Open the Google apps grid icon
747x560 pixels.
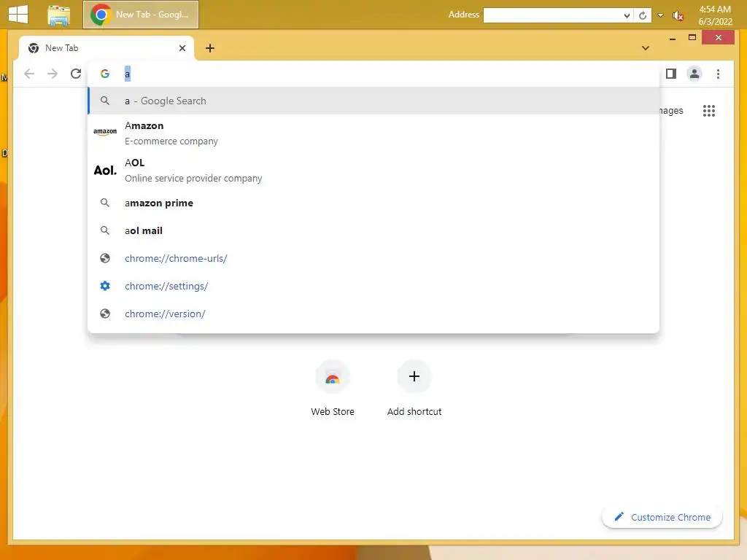pyautogui.click(x=709, y=111)
